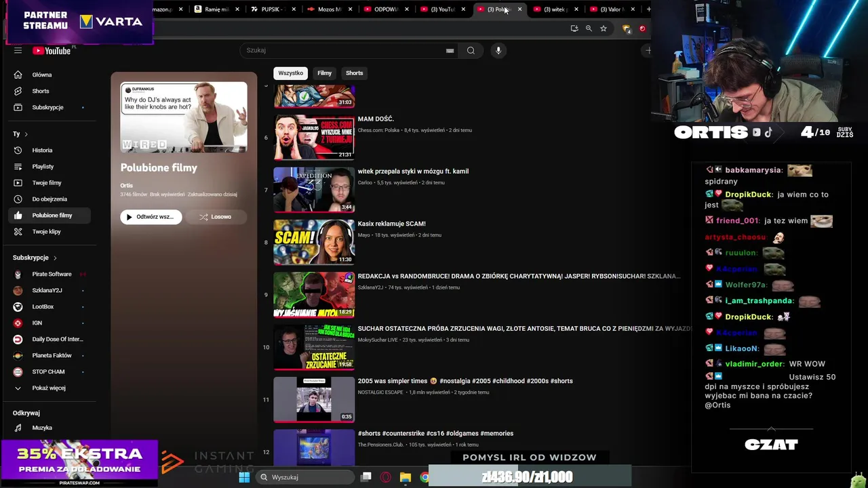This screenshot has width=868, height=488.
Task: Click the Windows Start button
Action: tap(244, 477)
